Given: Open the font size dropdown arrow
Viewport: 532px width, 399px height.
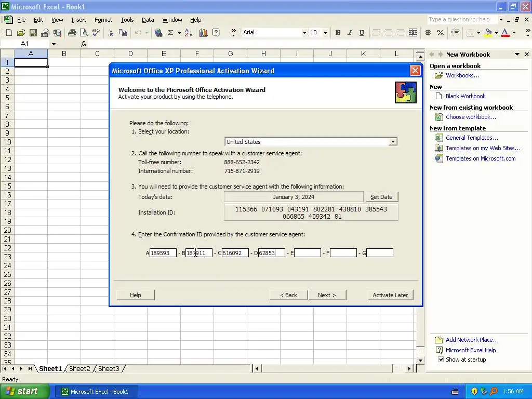Looking at the screenshot, I should tap(325, 33).
